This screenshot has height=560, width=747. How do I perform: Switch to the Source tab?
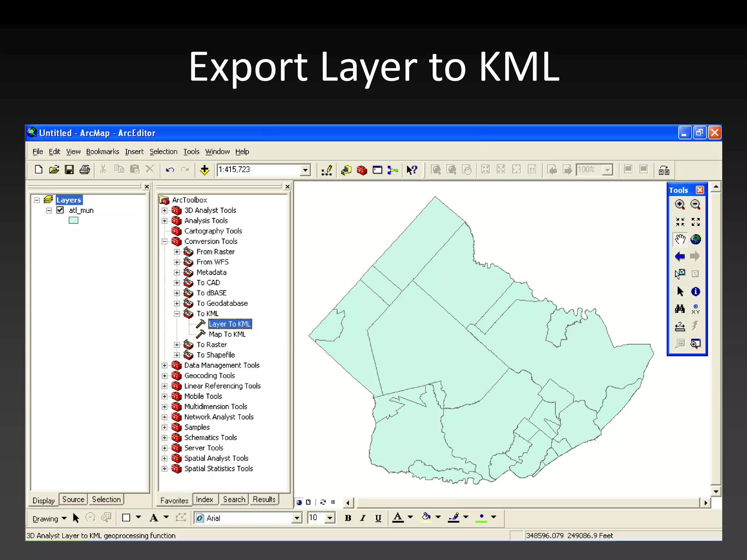pyautogui.click(x=73, y=499)
